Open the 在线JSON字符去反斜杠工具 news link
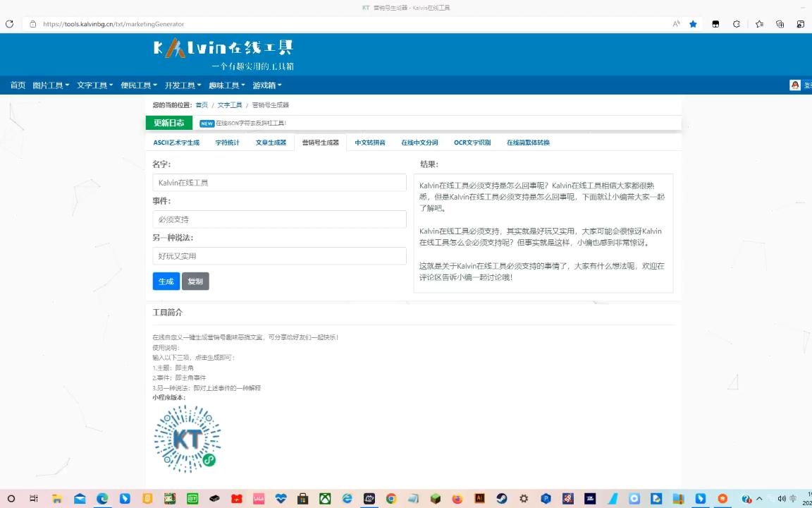The width and height of the screenshot is (812, 508). point(251,123)
